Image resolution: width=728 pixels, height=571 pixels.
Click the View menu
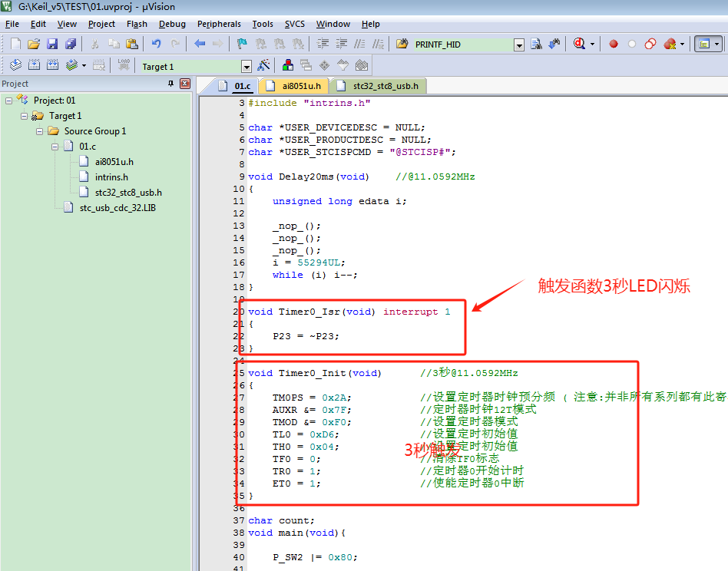click(x=67, y=24)
